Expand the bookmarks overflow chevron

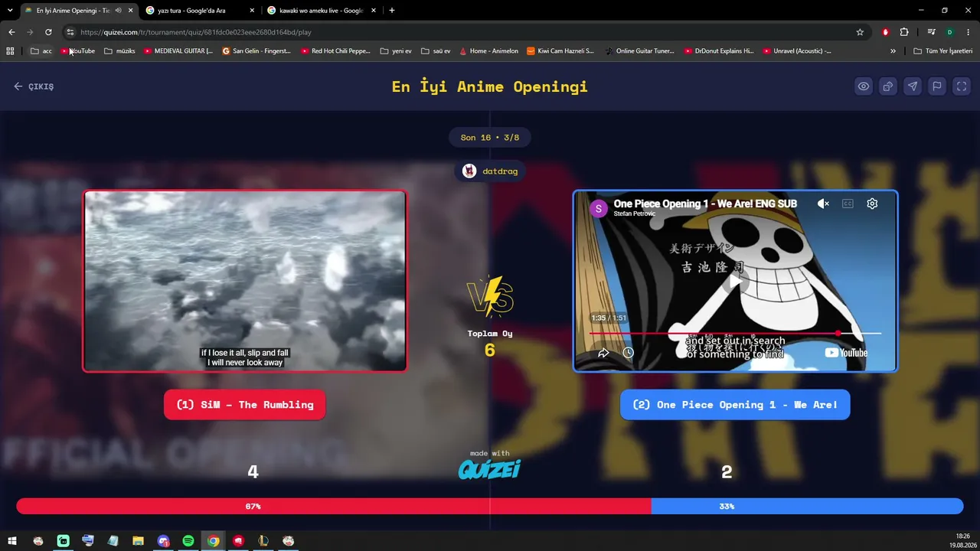(893, 51)
